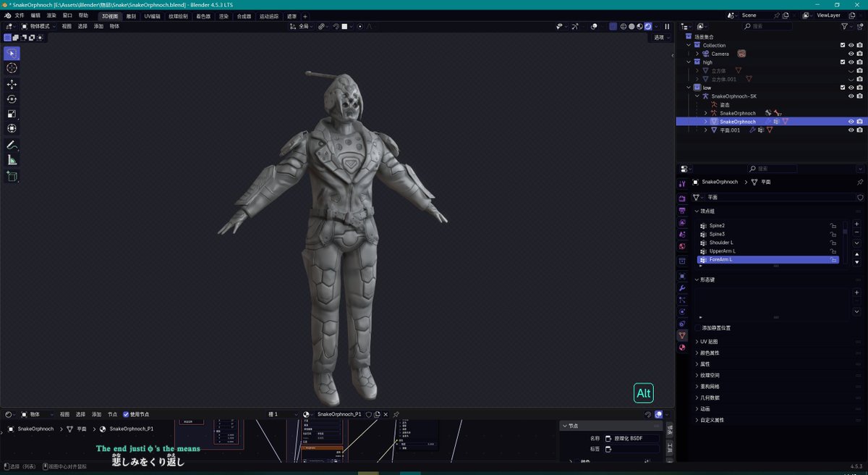Image resolution: width=868 pixels, height=475 pixels.
Task: Click the SnakeOrphnoch_P1 material name field
Action: (x=339, y=414)
